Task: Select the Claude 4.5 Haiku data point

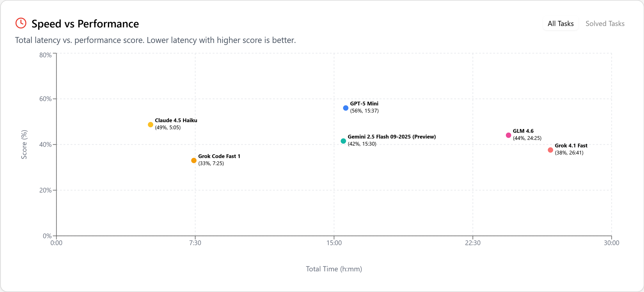Action: click(x=150, y=124)
